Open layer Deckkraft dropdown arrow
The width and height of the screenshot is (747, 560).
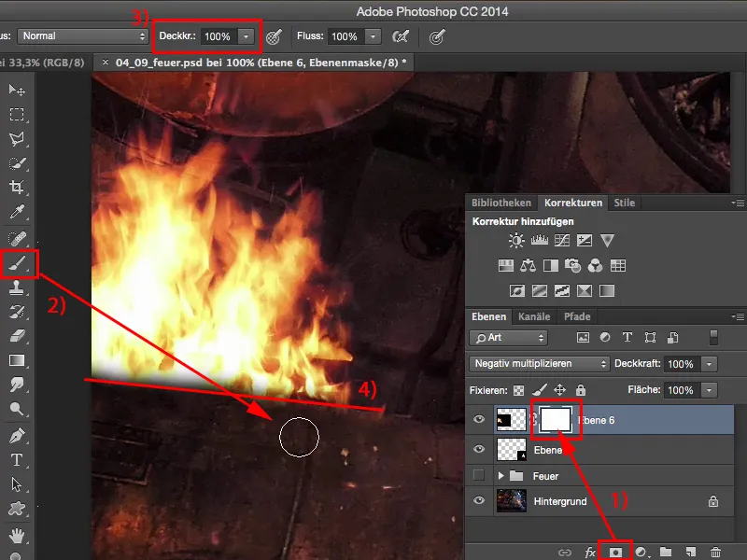click(709, 364)
